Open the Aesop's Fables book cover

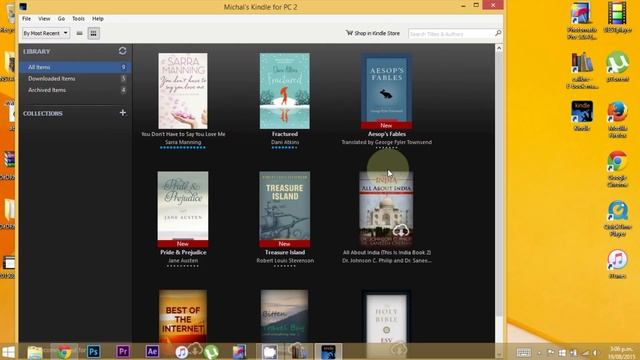coord(386,91)
